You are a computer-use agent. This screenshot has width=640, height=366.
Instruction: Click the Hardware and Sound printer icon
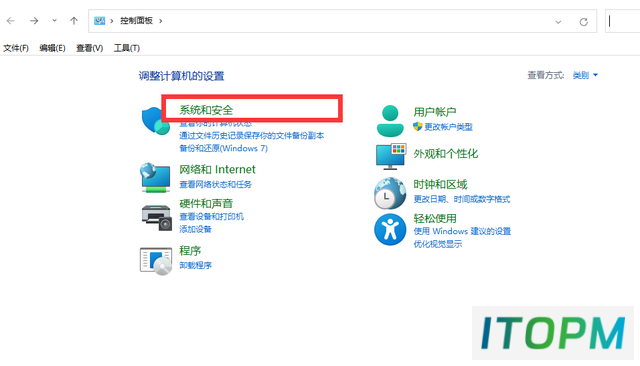[x=157, y=218]
